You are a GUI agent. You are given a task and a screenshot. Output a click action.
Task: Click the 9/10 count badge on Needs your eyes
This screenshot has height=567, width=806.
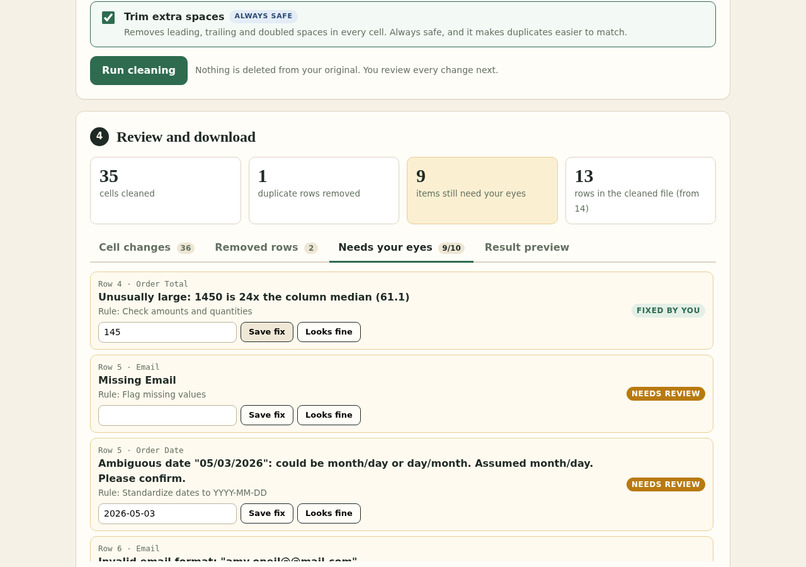click(451, 248)
